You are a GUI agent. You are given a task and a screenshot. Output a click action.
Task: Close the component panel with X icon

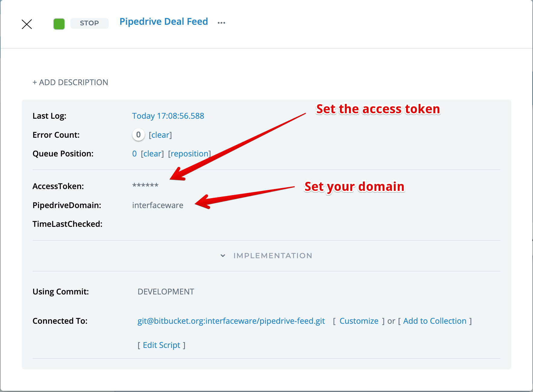tap(27, 24)
